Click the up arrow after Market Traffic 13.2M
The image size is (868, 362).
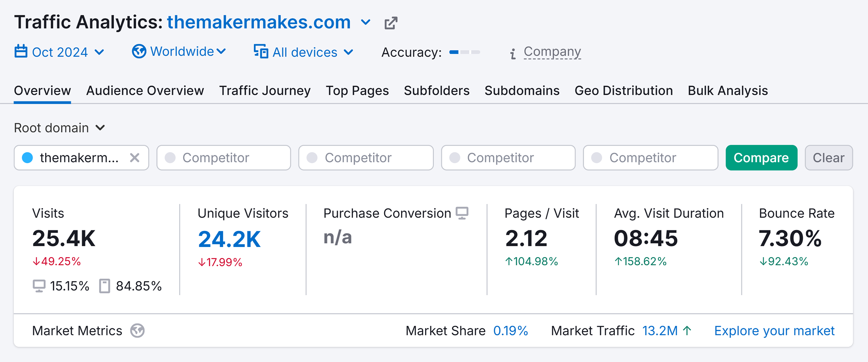(687, 331)
